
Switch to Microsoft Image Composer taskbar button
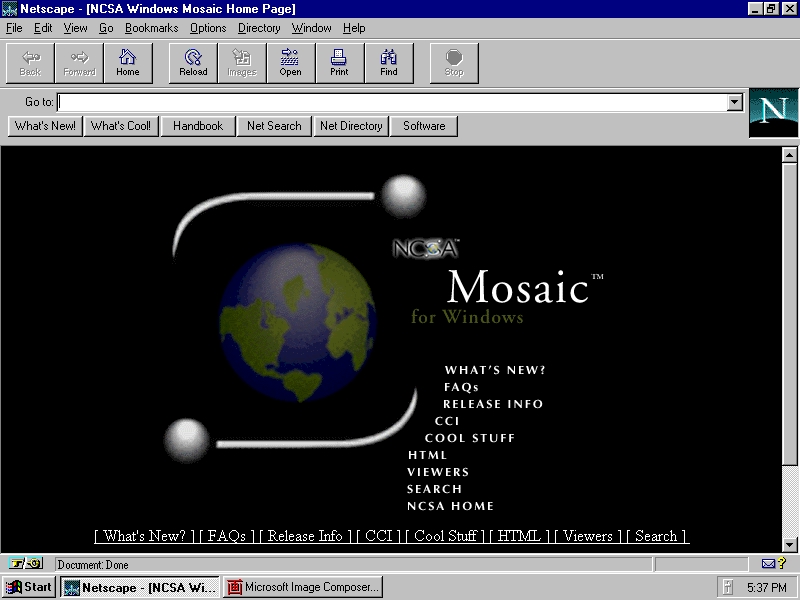(303, 587)
